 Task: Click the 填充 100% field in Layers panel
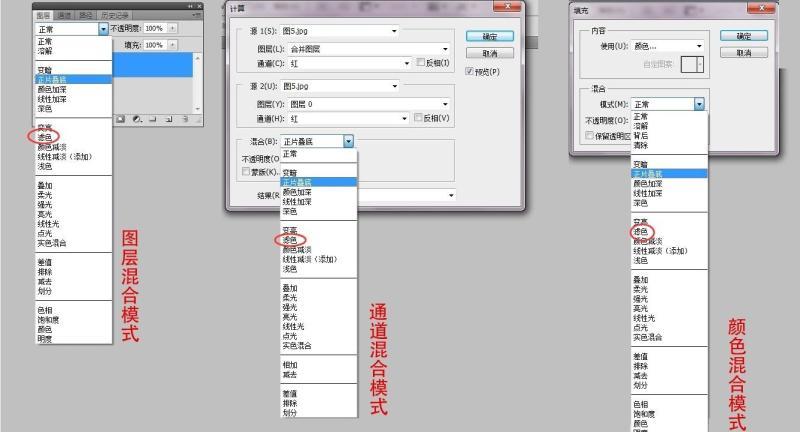(x=156, y=45)
